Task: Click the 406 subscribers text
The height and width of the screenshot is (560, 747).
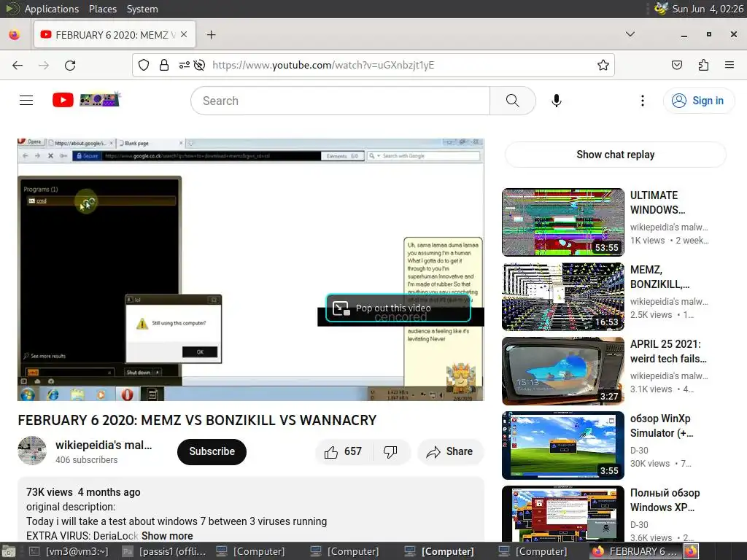Action: (x=86, y=460)
